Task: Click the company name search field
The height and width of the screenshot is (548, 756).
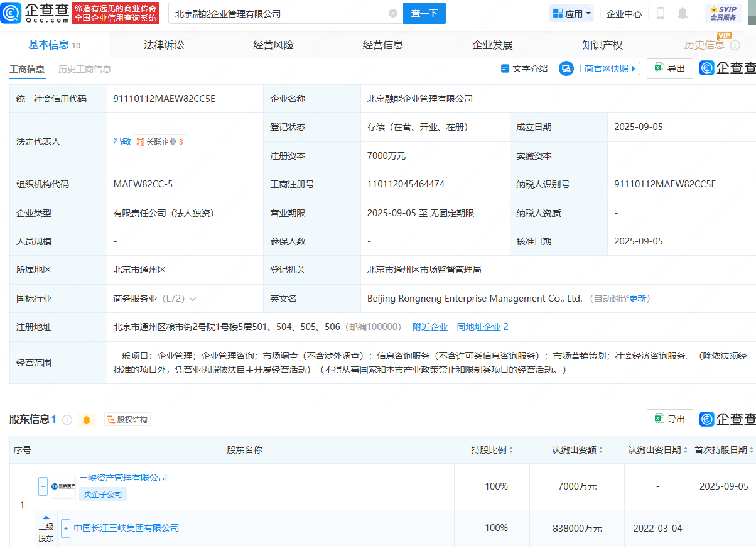Action: (x=276, y=13)
